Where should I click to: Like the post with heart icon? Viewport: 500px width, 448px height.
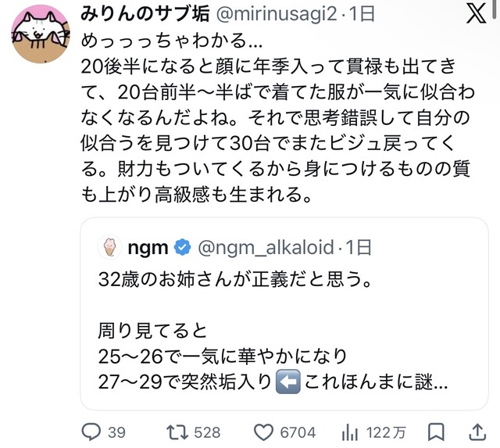tap(263, 432)
